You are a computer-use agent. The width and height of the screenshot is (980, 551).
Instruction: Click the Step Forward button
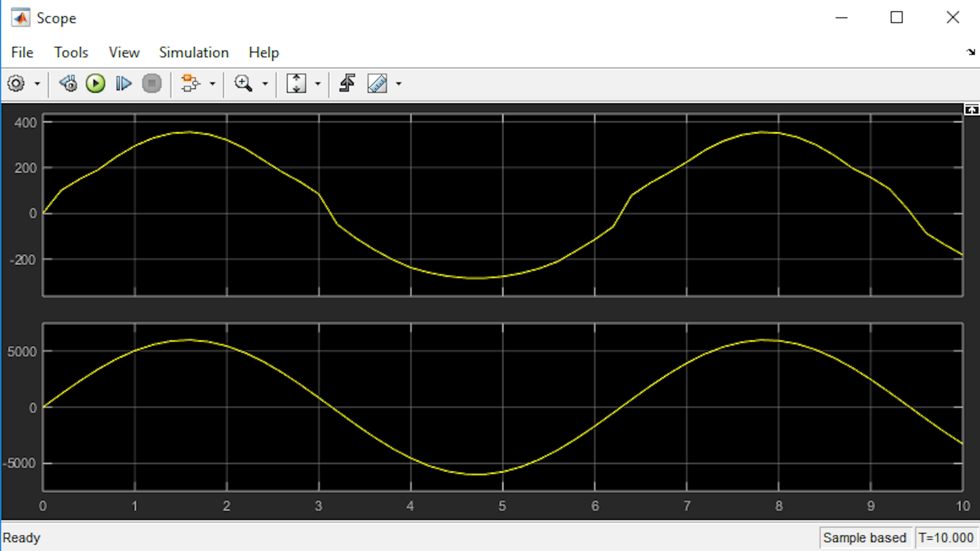tap(123, 83)
